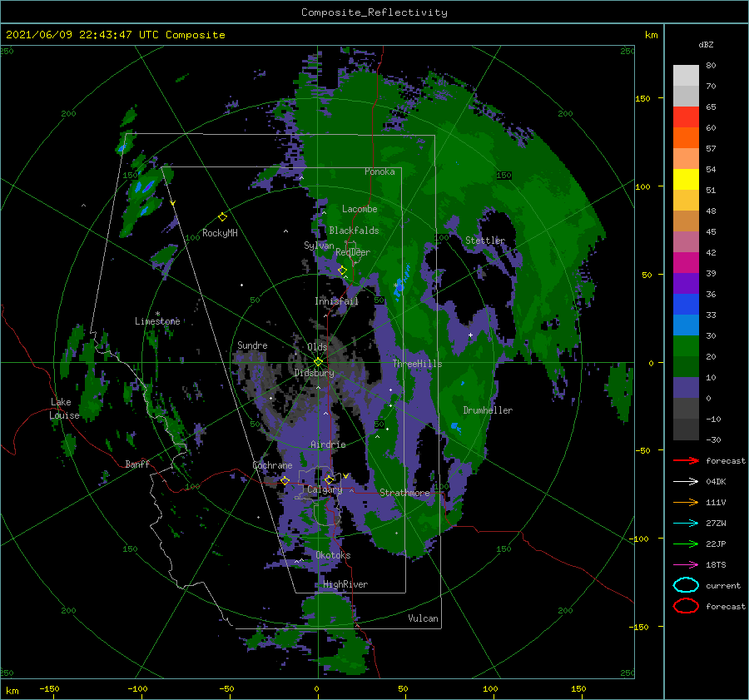Click the blue 36 dBZ color swatch

coord(686,305)
